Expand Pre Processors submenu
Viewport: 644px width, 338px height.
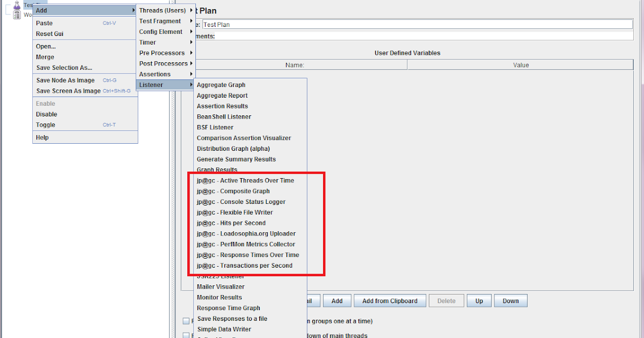(x=166, y=53)
